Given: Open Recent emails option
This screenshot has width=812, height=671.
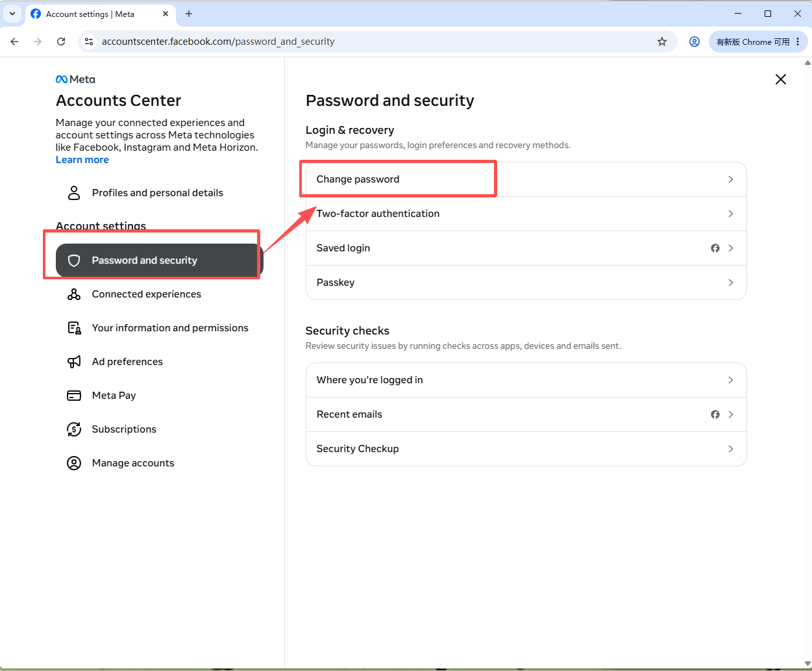Looking at the screenshot, I should pyautogui.click(x=526, y=414).
